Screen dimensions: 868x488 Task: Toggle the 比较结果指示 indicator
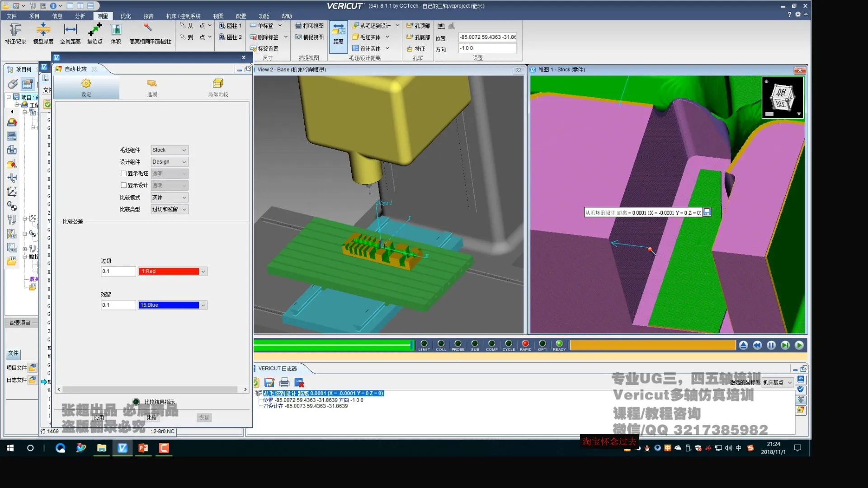click(136, 402)
